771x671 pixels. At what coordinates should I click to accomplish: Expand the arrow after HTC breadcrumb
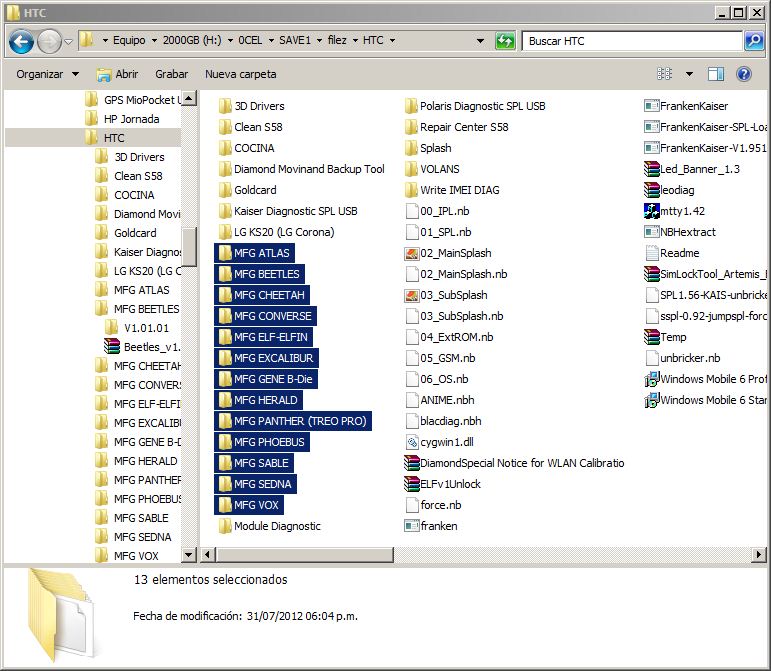click(x=392, y=40)
